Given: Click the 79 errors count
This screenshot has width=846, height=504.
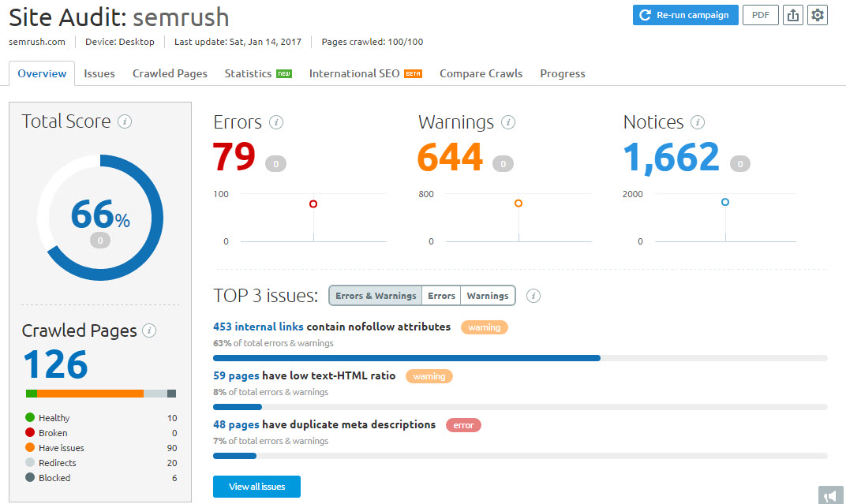Looking at the screenshot, I should click(x=234, y=157).
